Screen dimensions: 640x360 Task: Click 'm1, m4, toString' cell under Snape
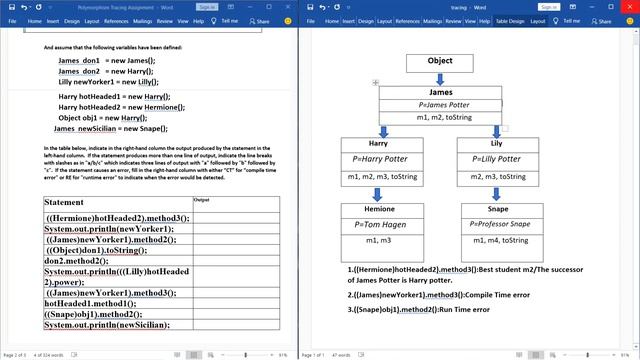point(502,247)
